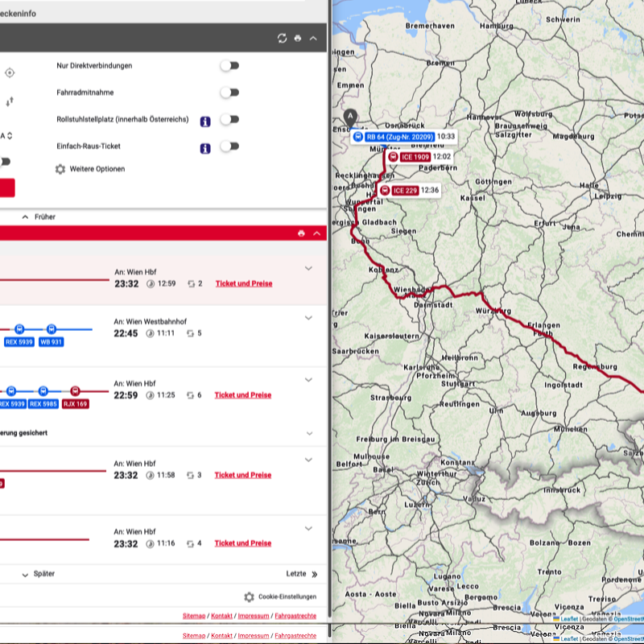Click the REX 5939 train icon in Westbahnhof row
Image resolution: width=644 pixels, height=644 pixels.
(x=19, y=329)
